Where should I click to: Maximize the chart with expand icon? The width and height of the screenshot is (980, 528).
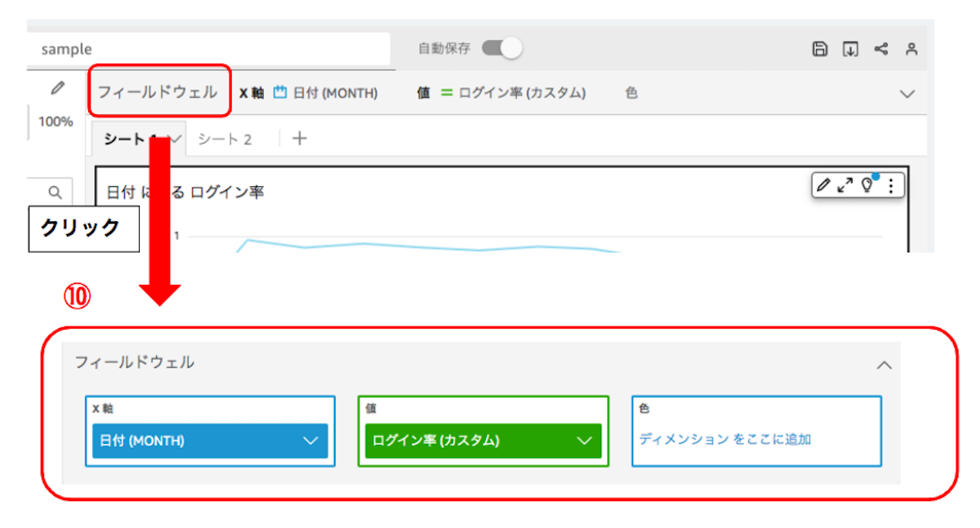(844, 185)
